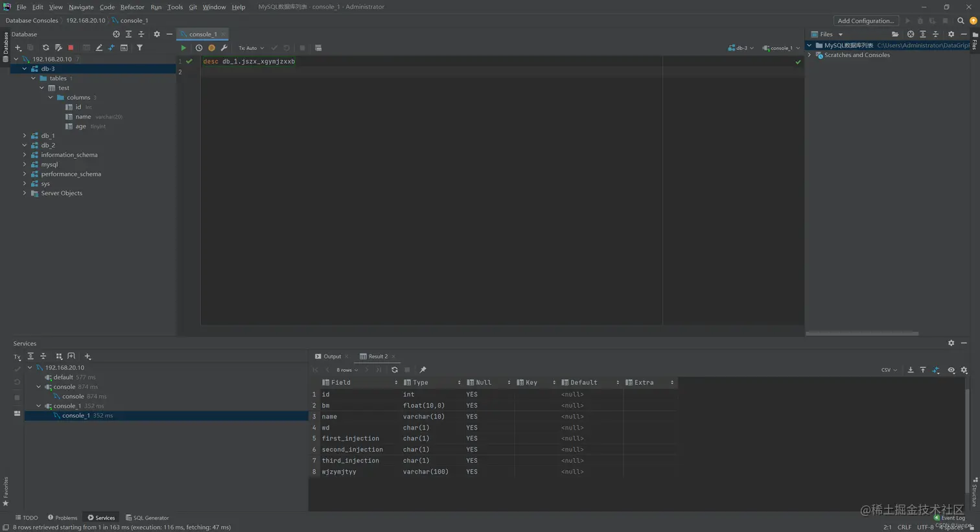Viewport: 980px width, 532px height.
Task: Open console settings wrench icon
Action: (x=224, y=48)
